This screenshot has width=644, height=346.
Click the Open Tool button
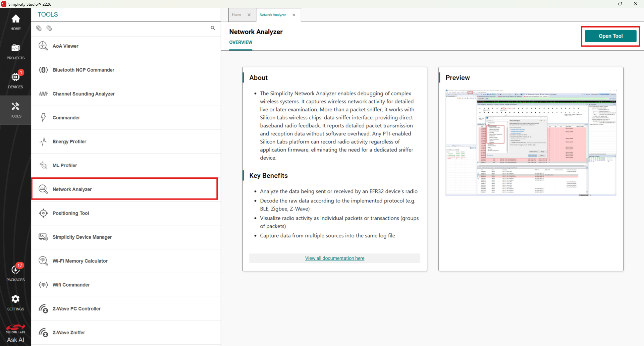pos(610,36)
